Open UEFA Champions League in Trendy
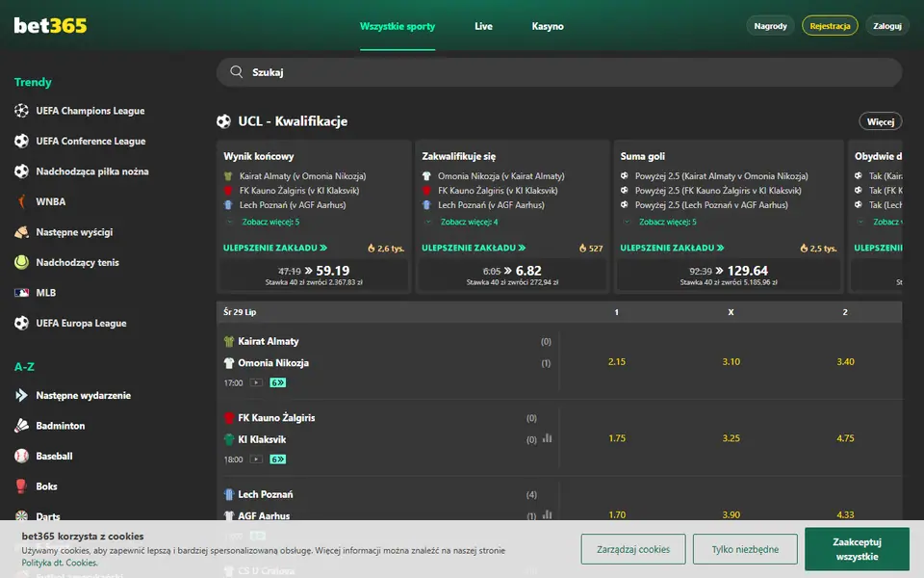Screen dimensions: 924x578 (x=90, y=110)
